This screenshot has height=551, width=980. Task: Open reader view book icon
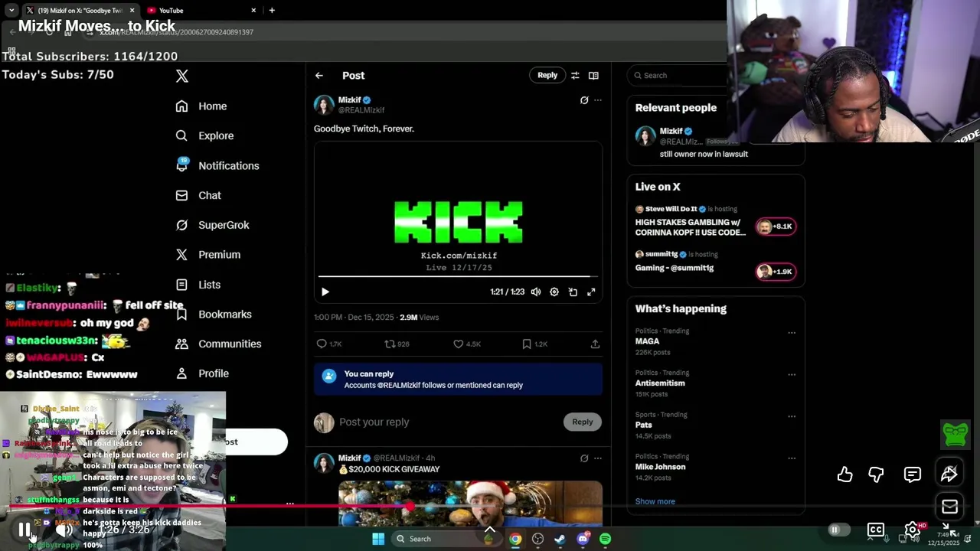point(593,75)
